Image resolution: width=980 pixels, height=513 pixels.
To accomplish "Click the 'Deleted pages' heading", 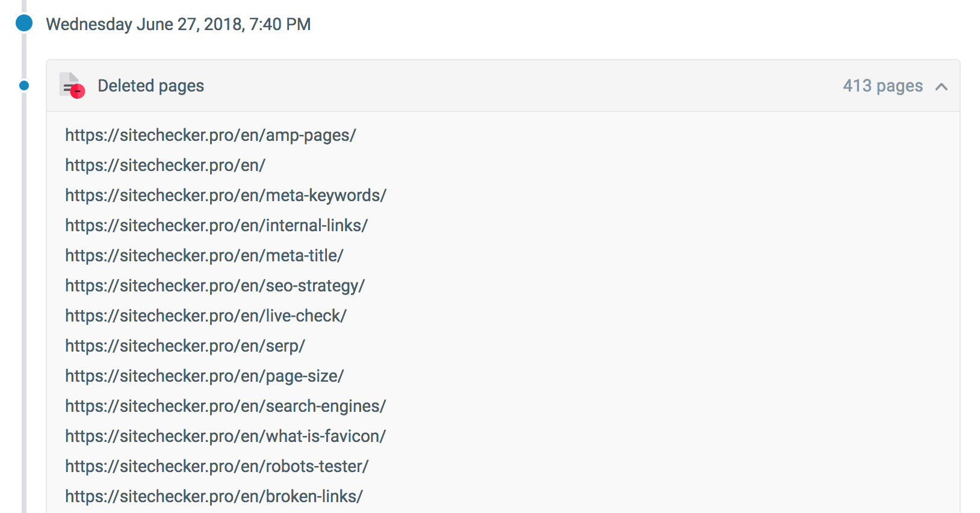I will click(x=151, y=86).
